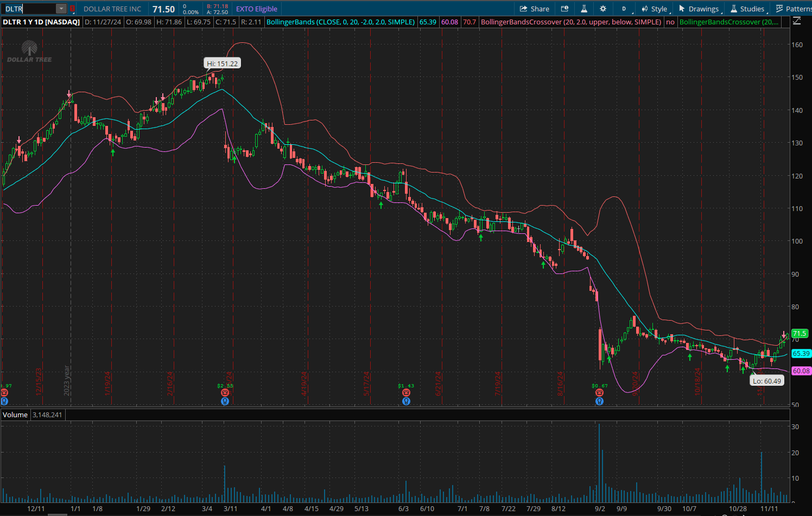Click the 6/3 earnings phone icon

point(406,392)
